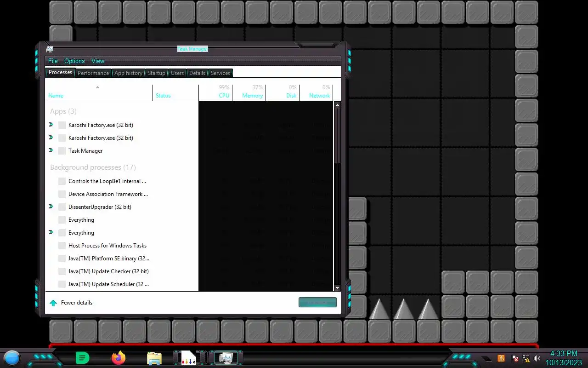The image size is (588, 368).
Task: Click the process list scrollbar down arrow
Action: [x=337, y=287]
